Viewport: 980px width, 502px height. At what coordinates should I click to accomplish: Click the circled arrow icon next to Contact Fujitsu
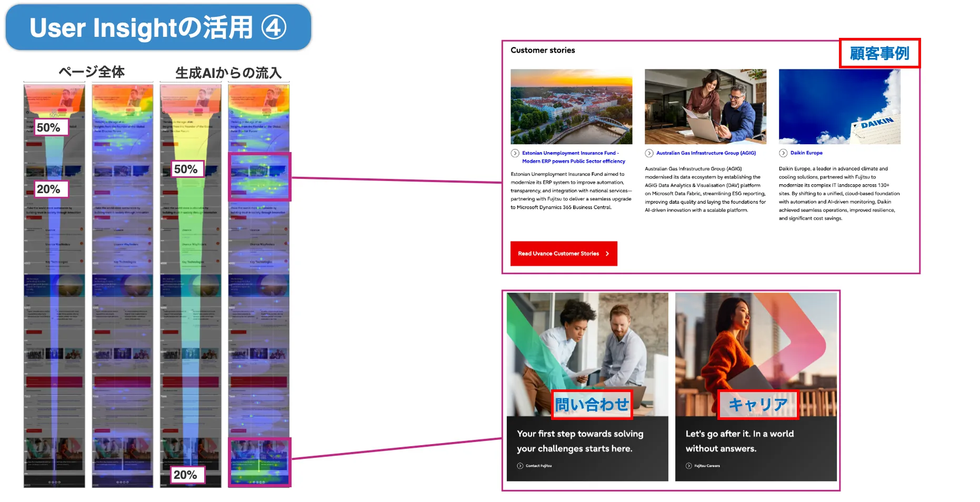tap(520, 466)
